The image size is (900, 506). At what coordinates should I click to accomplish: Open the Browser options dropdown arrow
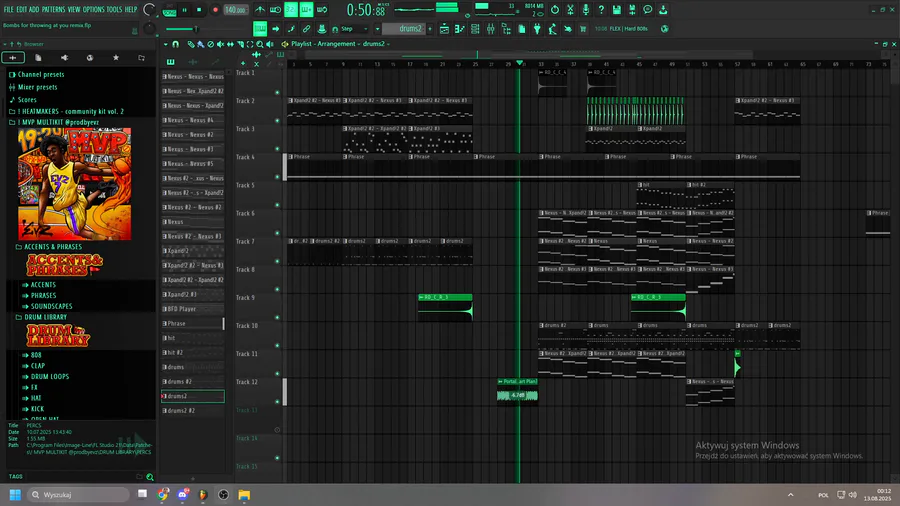(5, 44)
